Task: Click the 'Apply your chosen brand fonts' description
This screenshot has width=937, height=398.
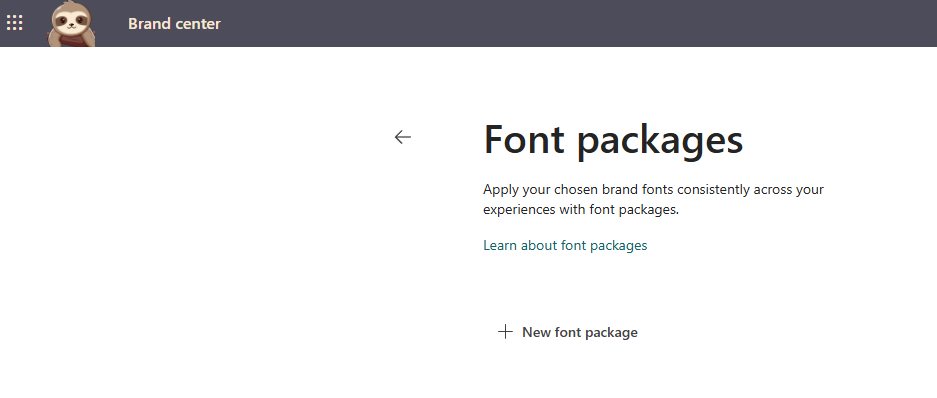Action: pyautogui.click(x=653, y=200)
